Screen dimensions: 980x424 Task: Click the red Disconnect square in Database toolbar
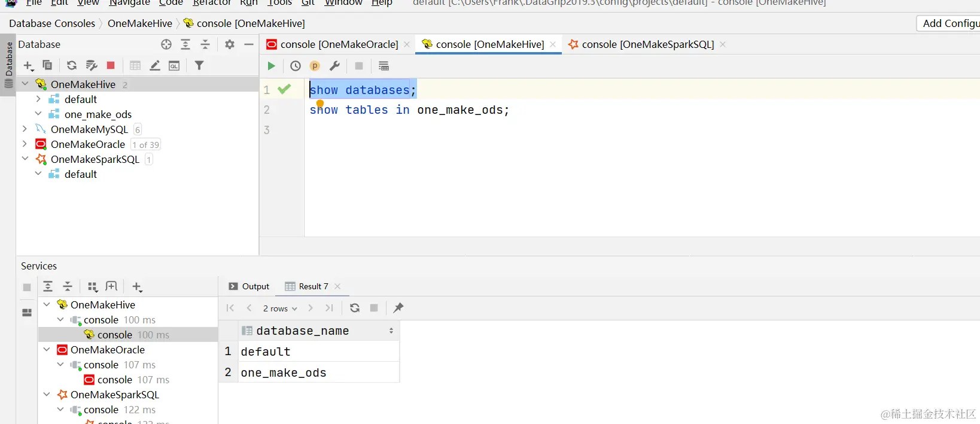pos(111,65)
